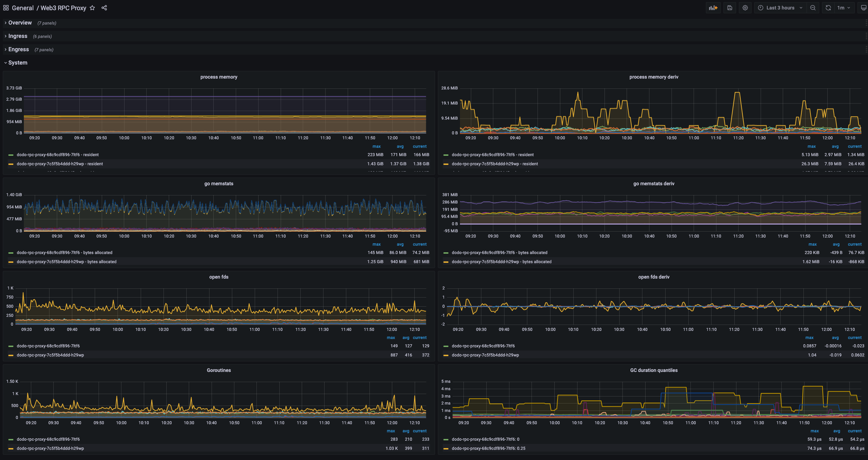868x460 pixels.
Task: Star the Web3 RPC Proxy dashboard
Action: pyautogui.click(x=92, y=8)
